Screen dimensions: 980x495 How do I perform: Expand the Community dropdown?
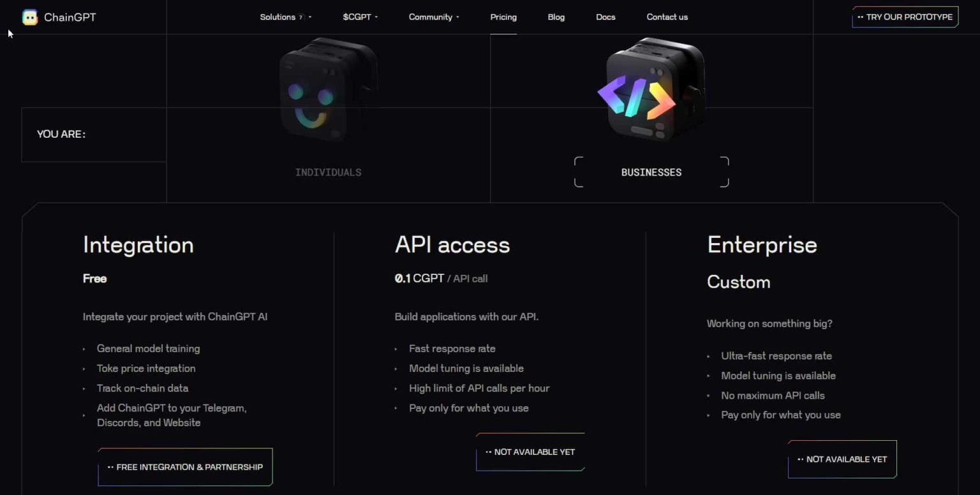[x=431, y=17]
